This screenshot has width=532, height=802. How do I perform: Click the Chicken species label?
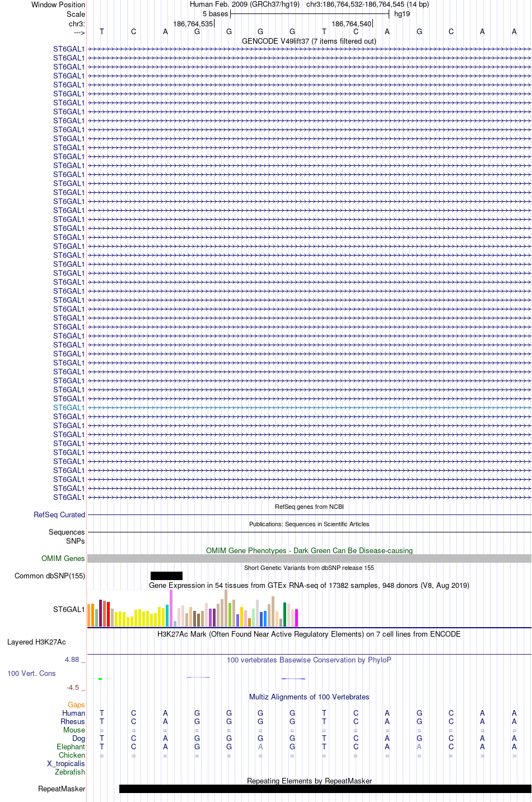[x=72, y=755]
